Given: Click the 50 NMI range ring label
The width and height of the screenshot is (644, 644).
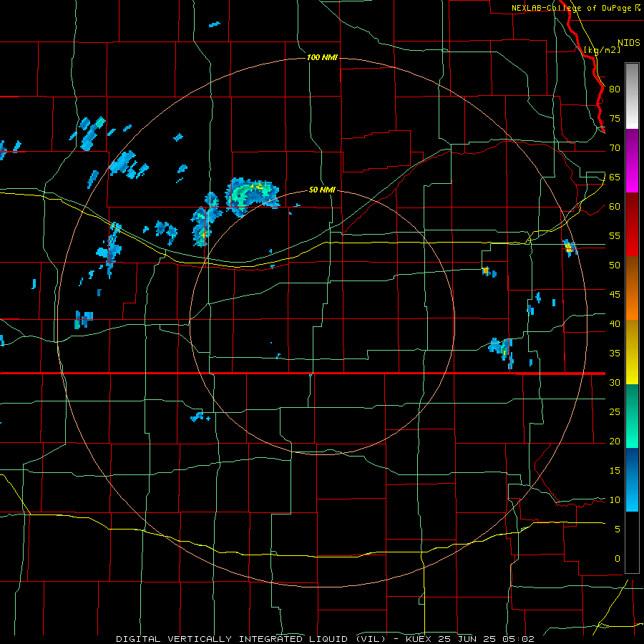Looking at the screenshot, I should point(322,190).
